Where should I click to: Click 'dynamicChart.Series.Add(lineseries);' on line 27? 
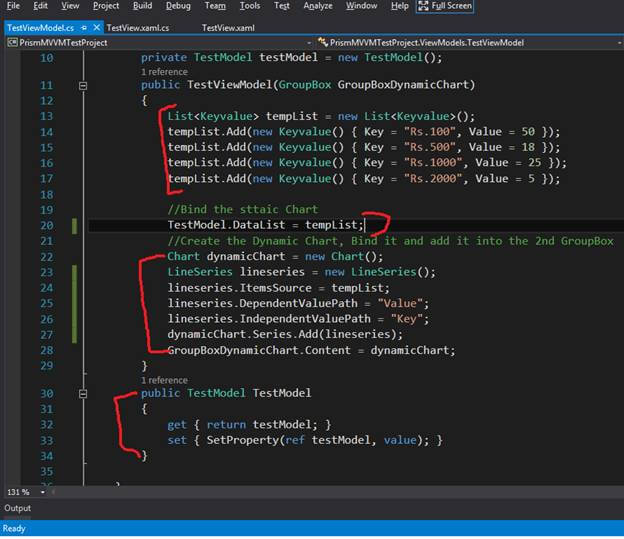[x=285, y=334]
